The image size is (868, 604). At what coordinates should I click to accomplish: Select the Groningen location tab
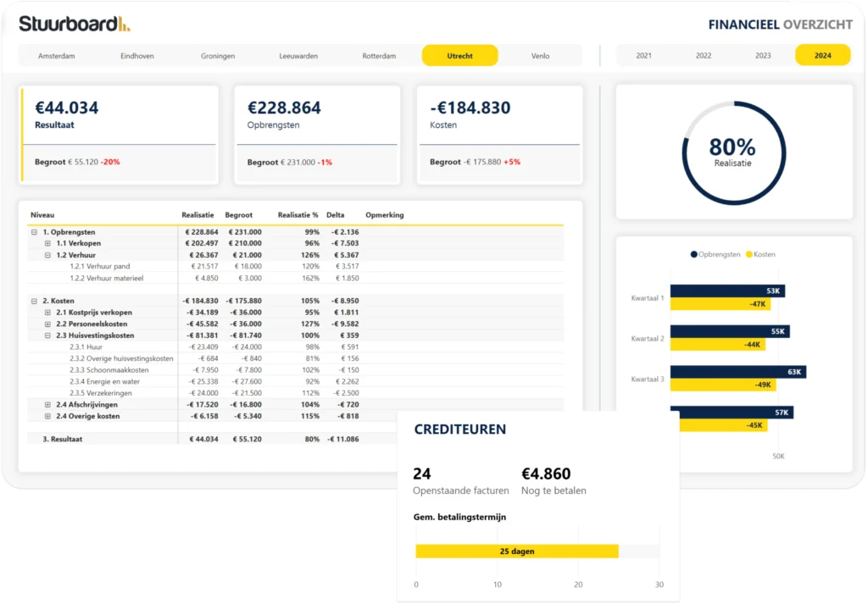(x=218, y=54)
